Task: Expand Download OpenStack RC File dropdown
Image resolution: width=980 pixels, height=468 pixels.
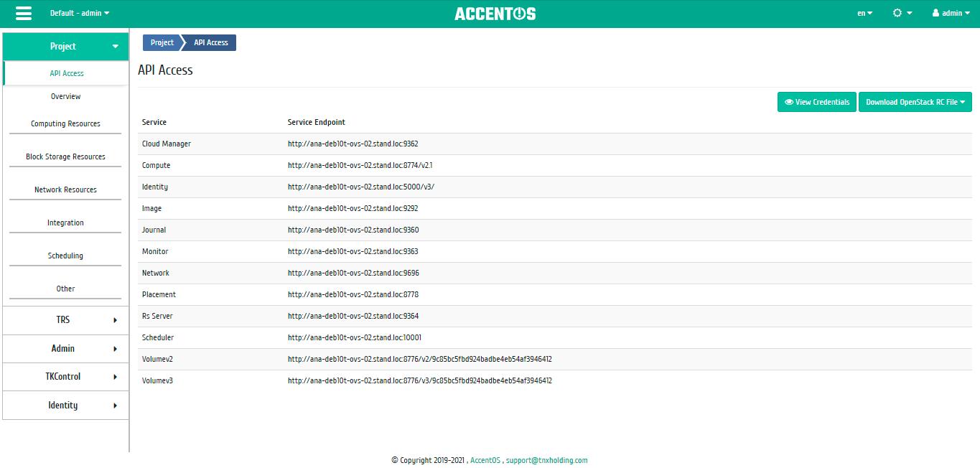Action: pos(915,102)
